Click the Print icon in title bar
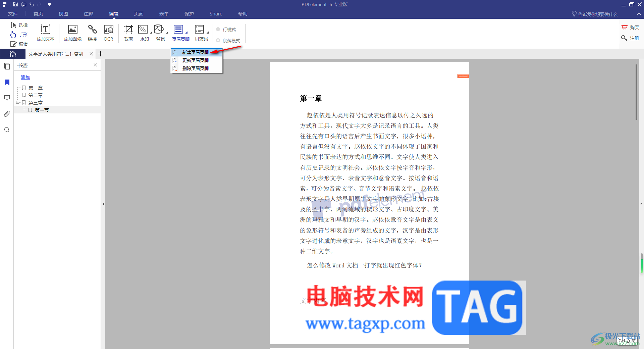 pos(23,4)
